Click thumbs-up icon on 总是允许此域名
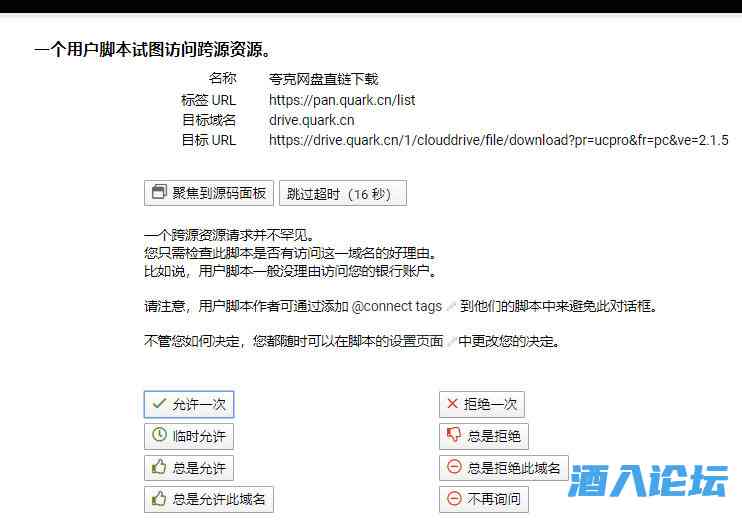The image size is (742, 523). coord(159,497)
